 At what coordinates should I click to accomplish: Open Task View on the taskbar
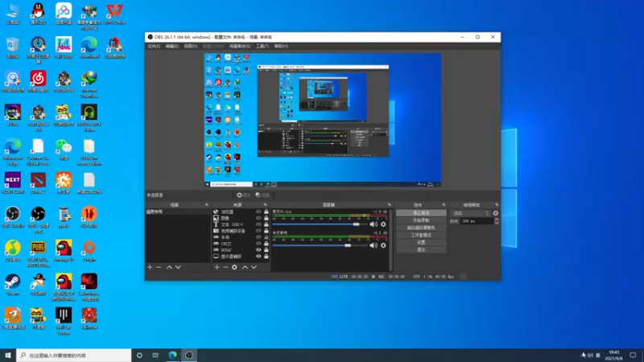(155, 356)
